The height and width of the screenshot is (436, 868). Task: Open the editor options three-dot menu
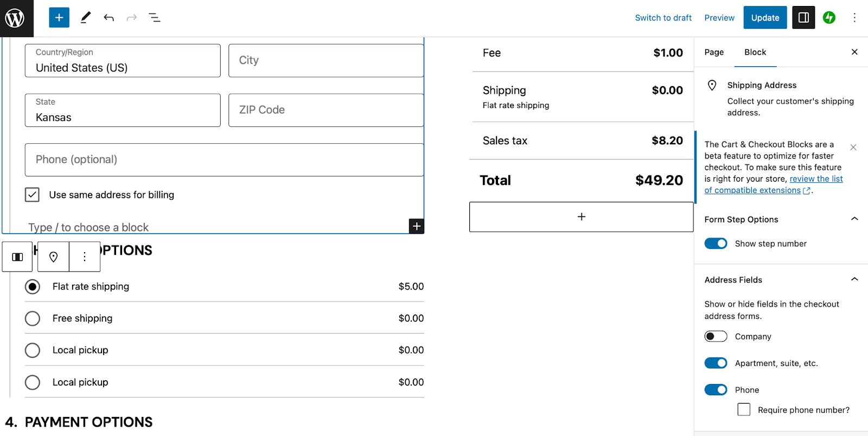coord(854,17)
